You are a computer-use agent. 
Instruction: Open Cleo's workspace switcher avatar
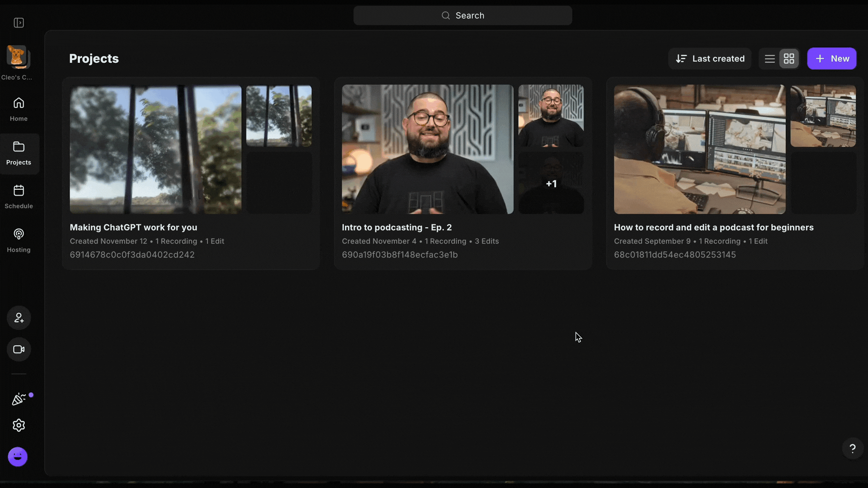(x=18, y=57)
